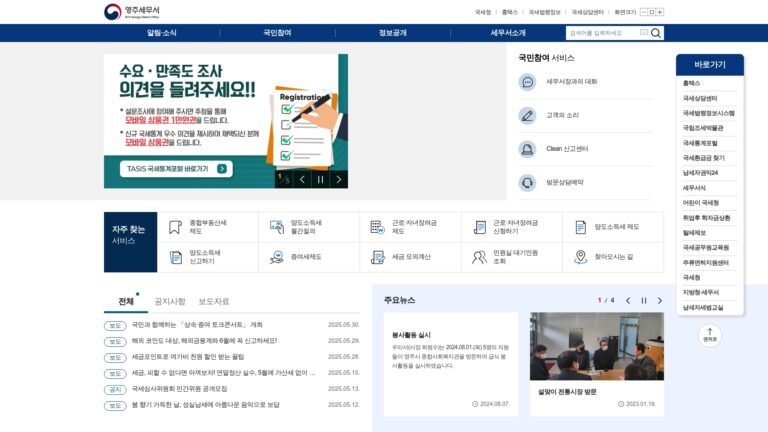Screen dimensions: 768x432
Task: Increase screen size with plus button
Action: 660,12
